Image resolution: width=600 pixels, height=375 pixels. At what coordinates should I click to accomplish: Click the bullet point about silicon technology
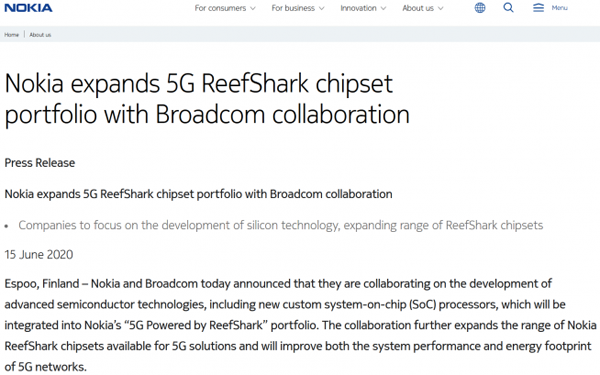[x=280, y=225]
